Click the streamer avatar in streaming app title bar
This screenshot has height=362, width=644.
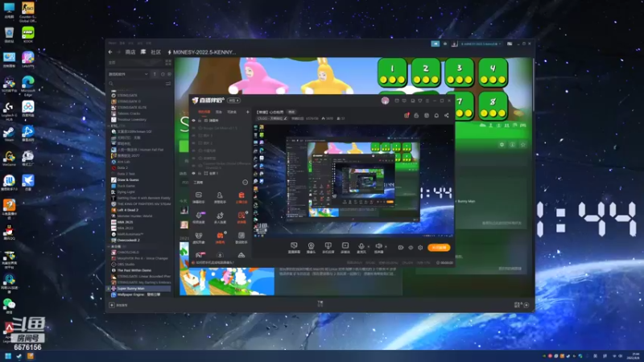coord(385,101)
